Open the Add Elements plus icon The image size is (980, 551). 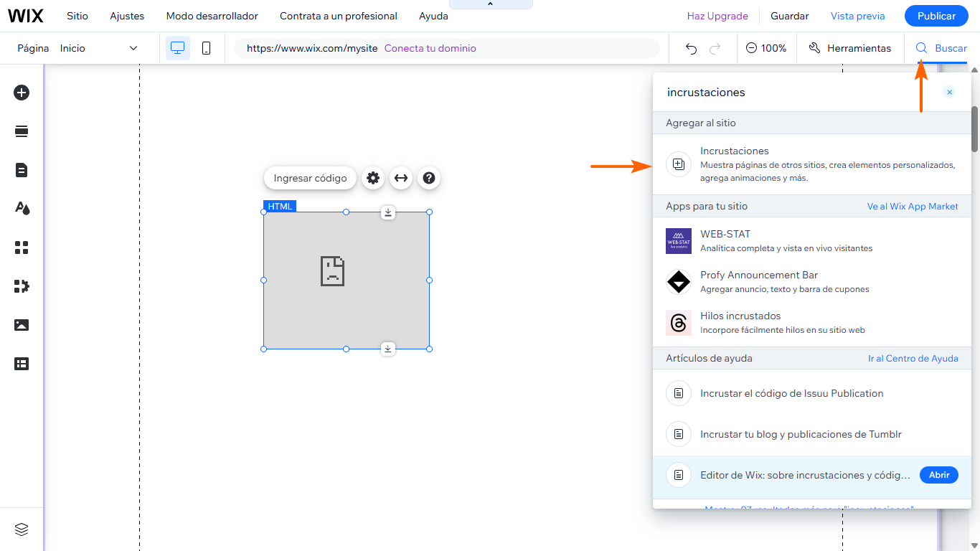(22, 93)
